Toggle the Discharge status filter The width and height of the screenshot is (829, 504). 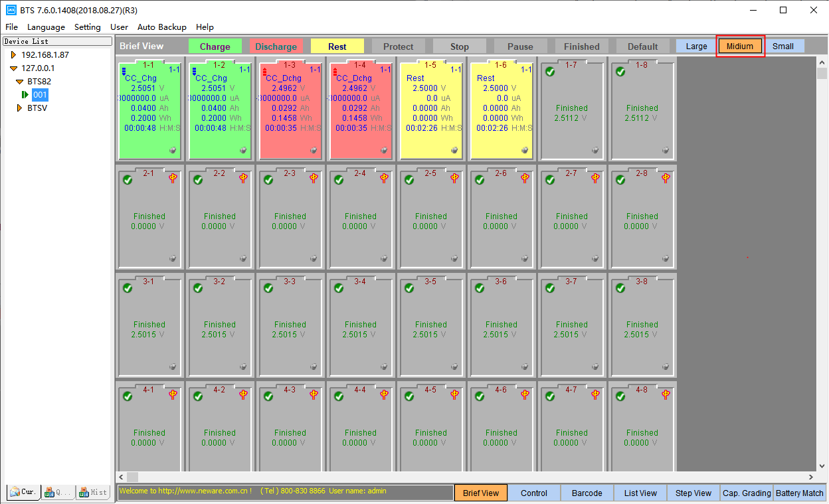(x=276, y=46)
